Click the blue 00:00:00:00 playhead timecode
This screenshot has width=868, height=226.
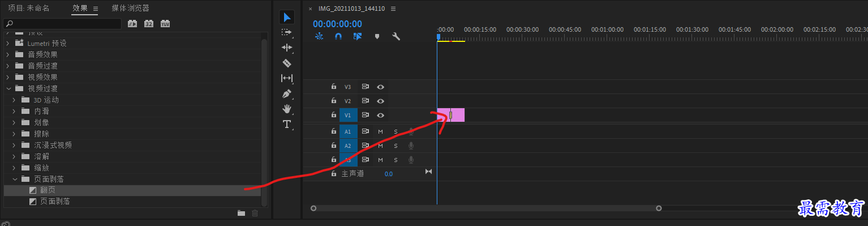coord(337,24)
